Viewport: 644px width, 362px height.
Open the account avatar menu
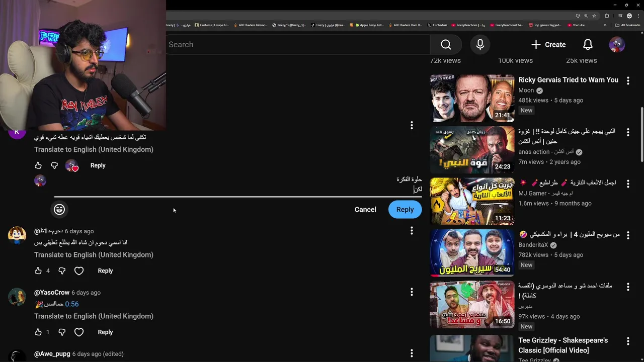[617, 45]
